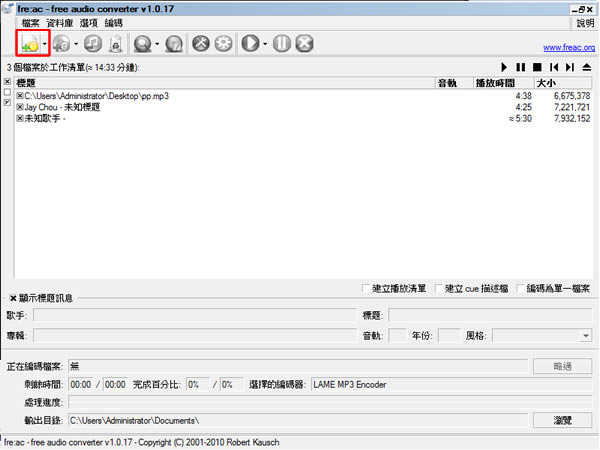Open the CDDB database query icon
This screenshot has height=450, width=600.
coord(142,44)
